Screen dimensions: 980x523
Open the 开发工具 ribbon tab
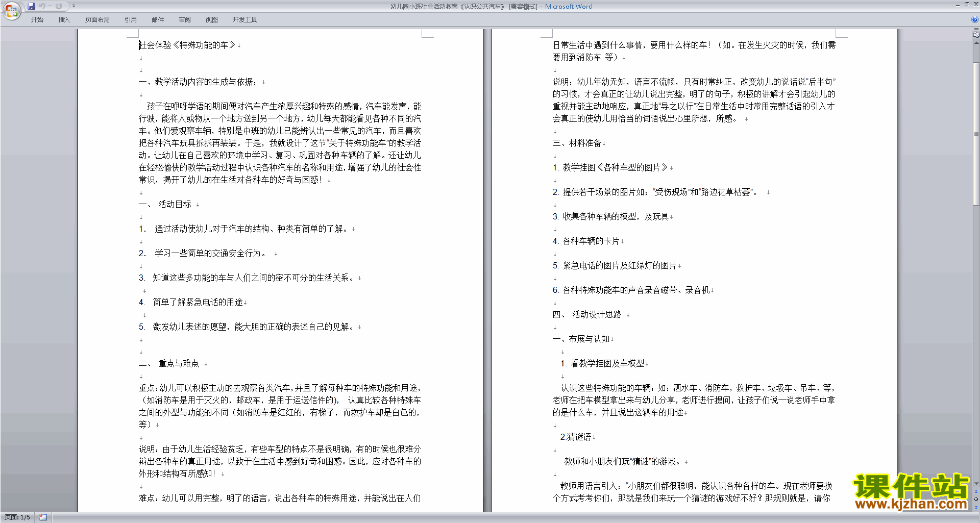(245, 20)
